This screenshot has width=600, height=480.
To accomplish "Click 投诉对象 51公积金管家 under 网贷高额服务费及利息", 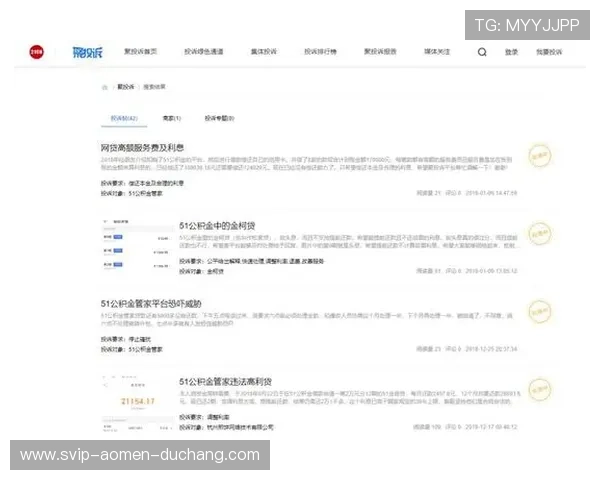I will tap(132, 194).
